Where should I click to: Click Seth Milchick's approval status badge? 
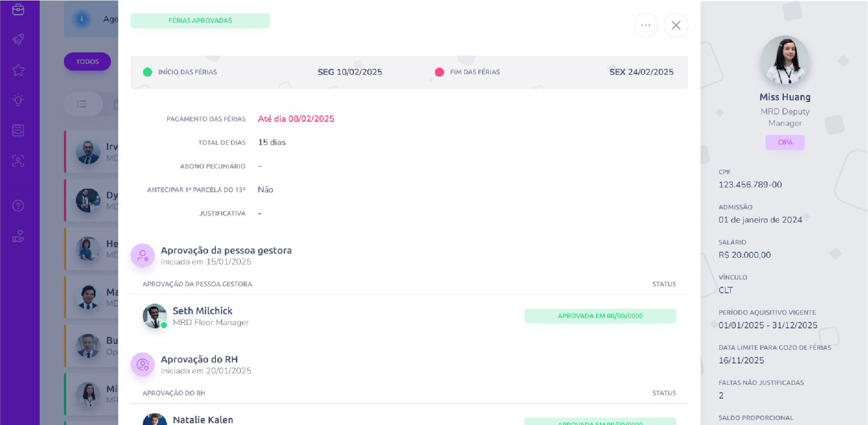point(600,316)
